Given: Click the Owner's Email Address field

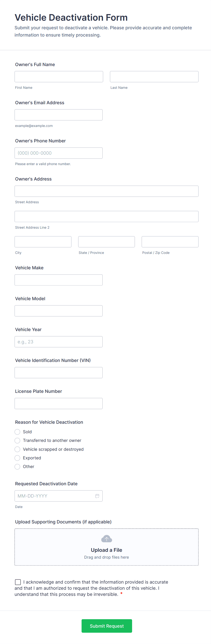Looking at the screenshot, I should [x=59, y=115].
